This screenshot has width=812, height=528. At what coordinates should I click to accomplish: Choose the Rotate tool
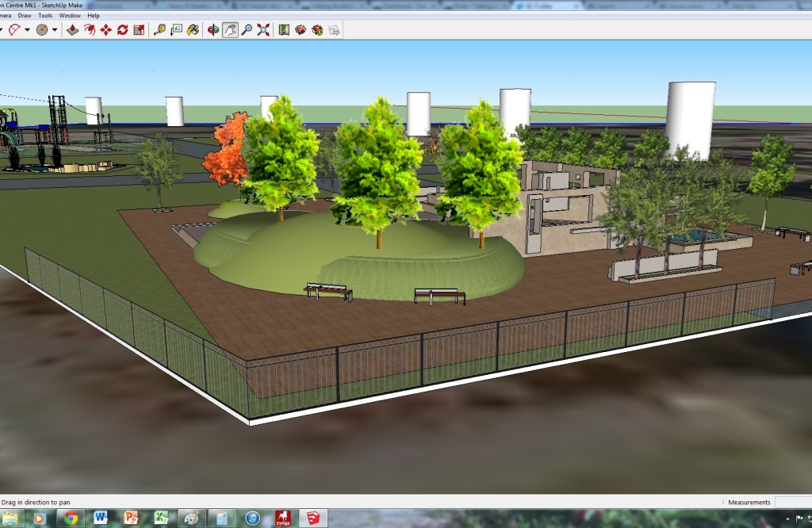[122, 30]
